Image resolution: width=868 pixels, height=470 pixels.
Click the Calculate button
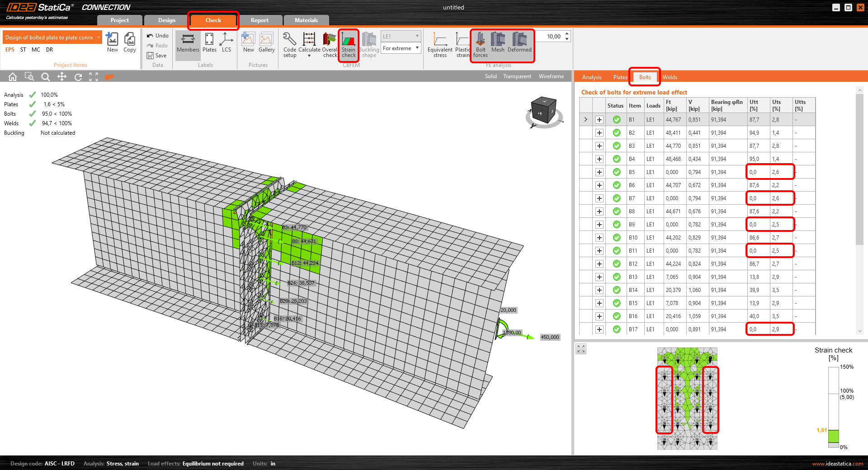point(309,42)
